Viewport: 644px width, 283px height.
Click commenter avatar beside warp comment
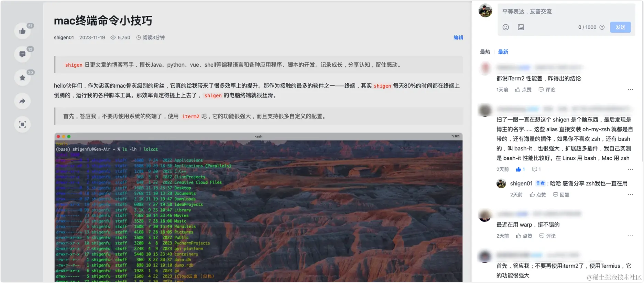tap(485, 215)
